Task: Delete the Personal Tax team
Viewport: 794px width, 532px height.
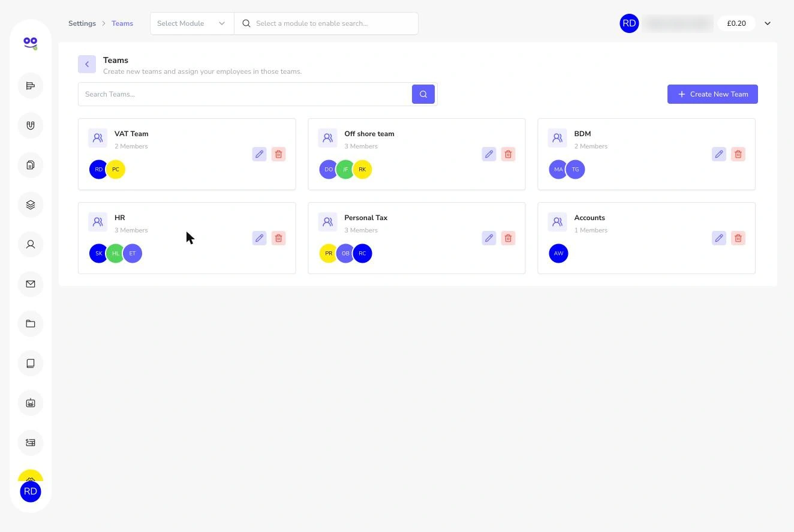Action: click(x=508, y=238)
